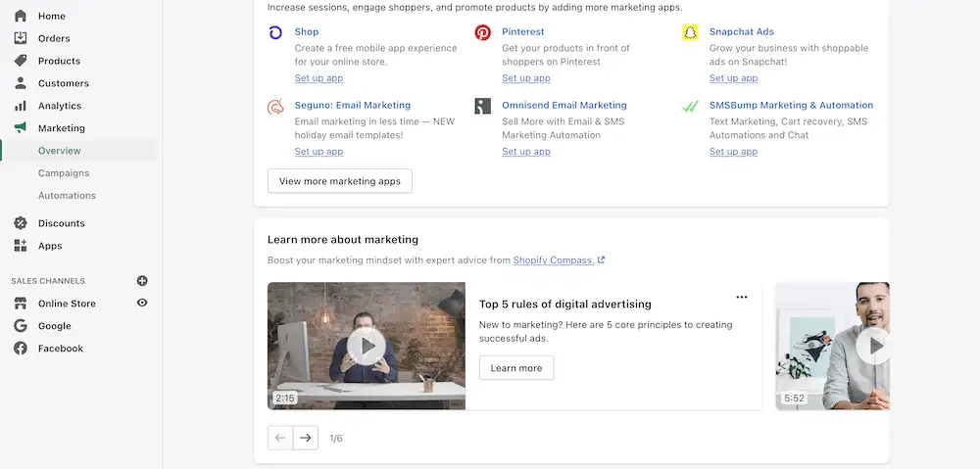Click the Analytics bar chart icon

point(21,106)
